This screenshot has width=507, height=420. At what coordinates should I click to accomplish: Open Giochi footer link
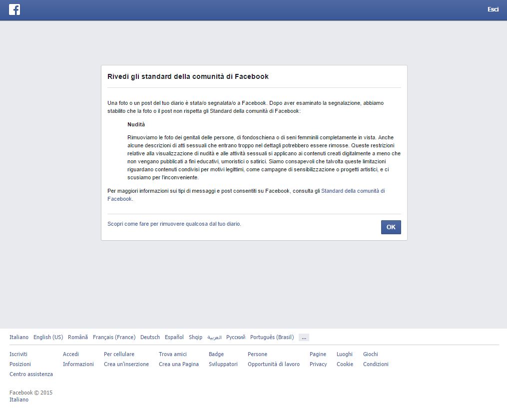click(371, 354)
